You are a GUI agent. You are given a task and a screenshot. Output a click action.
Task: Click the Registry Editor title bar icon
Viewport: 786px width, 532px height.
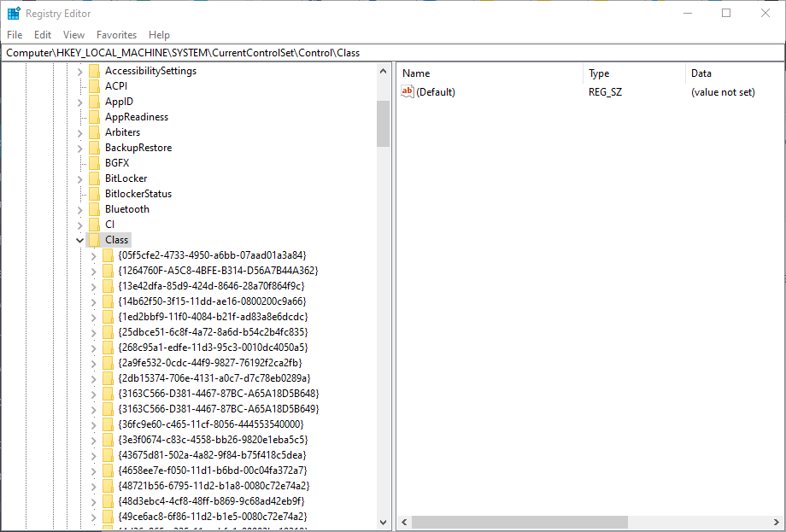pyautogui.click(x=14, y=14)
